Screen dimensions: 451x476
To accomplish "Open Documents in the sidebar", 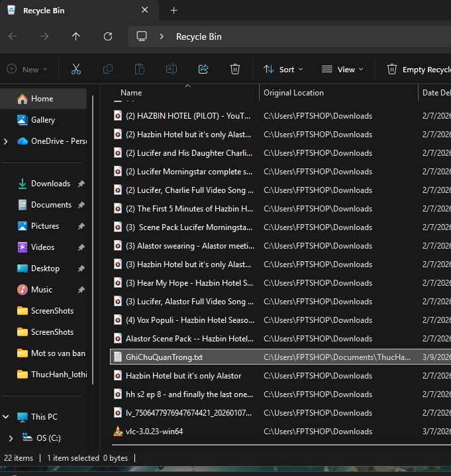I will [43, 205].
